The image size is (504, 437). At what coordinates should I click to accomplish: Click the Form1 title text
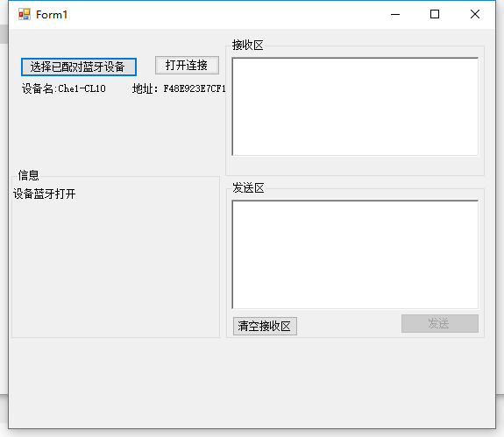pos(52,14)
